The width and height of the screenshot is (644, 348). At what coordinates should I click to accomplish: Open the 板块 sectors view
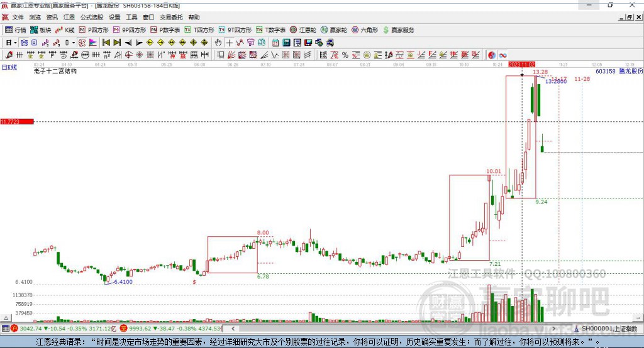point(40,30)
